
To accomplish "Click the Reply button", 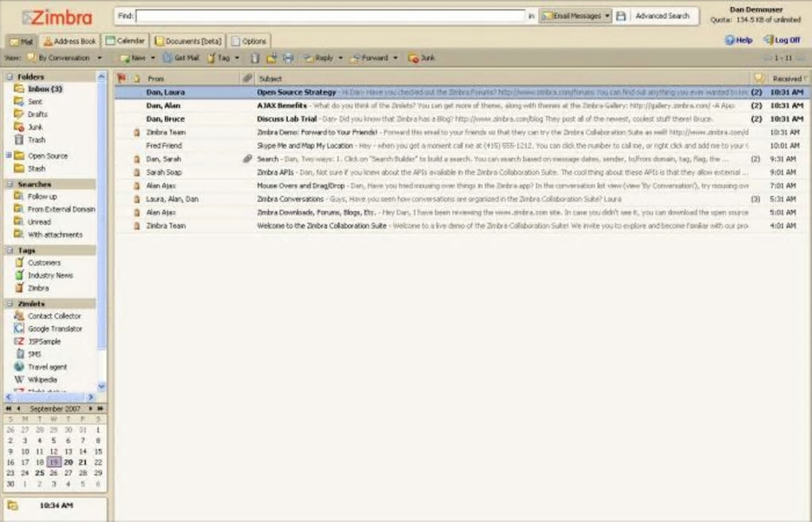I will [319, 58].
